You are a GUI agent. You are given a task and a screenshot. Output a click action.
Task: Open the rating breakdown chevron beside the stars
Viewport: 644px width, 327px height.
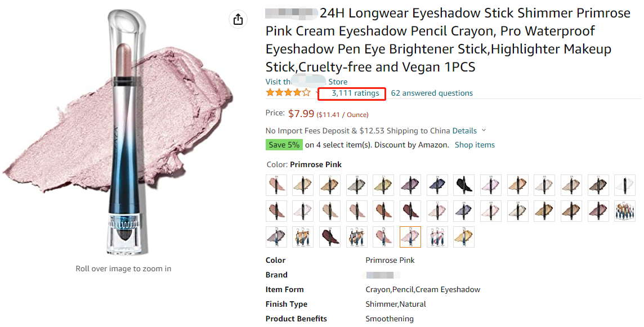(x=318, y=92)
